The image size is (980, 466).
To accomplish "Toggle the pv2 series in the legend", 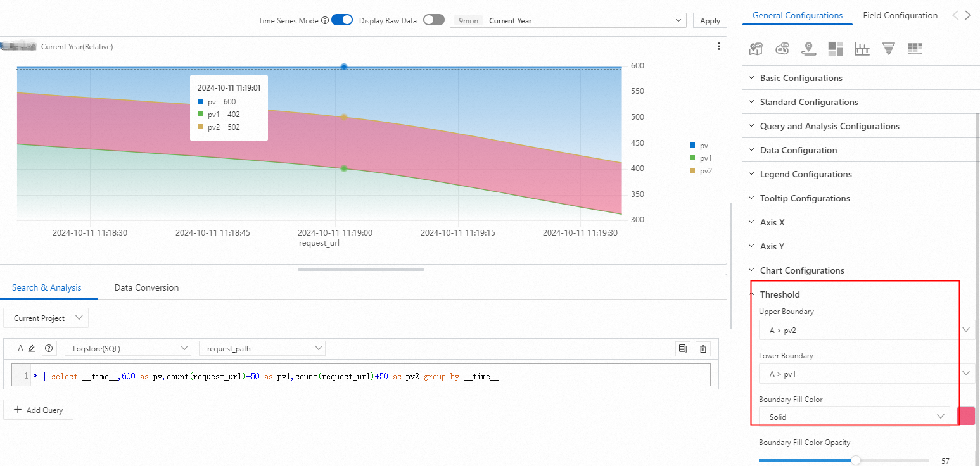I will [701, 171].
